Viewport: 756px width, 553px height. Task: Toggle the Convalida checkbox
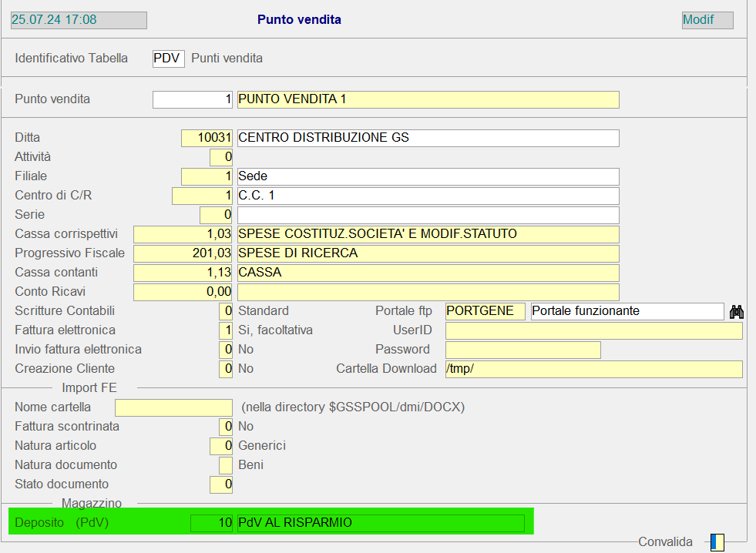[717, 542]
